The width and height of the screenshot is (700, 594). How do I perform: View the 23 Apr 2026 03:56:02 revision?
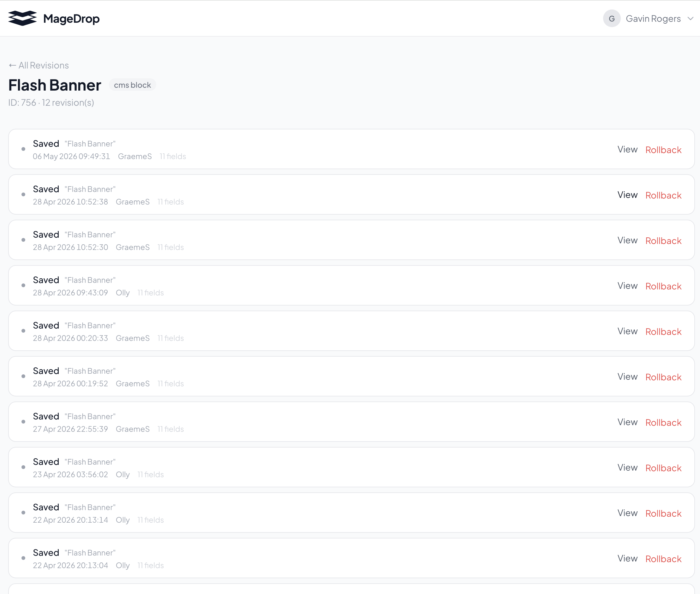coord(627,467)
